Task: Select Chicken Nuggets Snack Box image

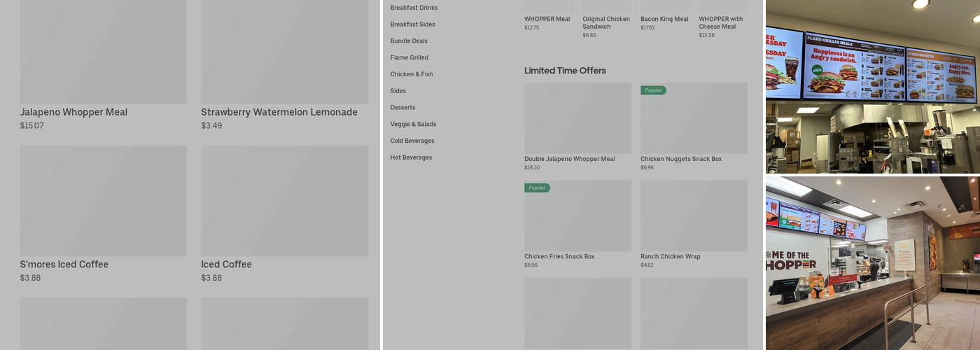Action: coord(694,119)
